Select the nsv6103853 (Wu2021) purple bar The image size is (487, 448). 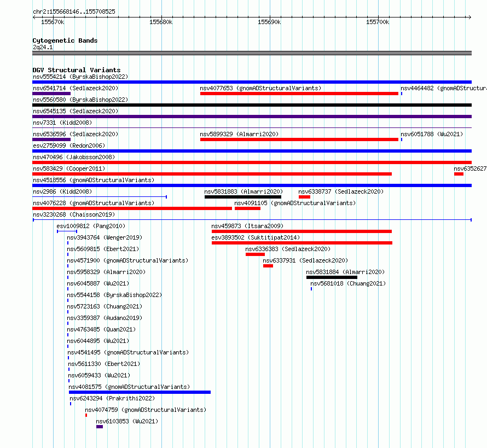coord(100,427)
